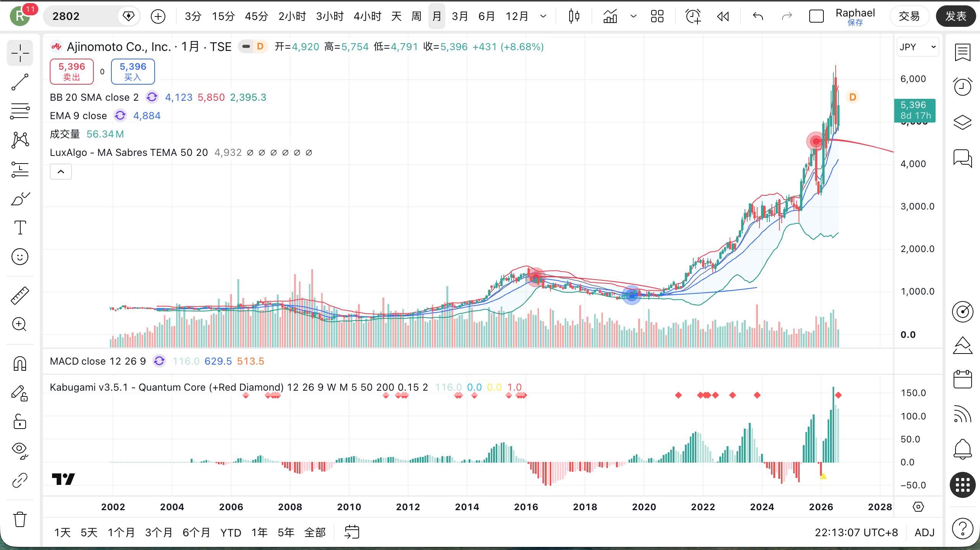Open the economic calendar icon
The image size is (980, 550).
pos(962,380)
